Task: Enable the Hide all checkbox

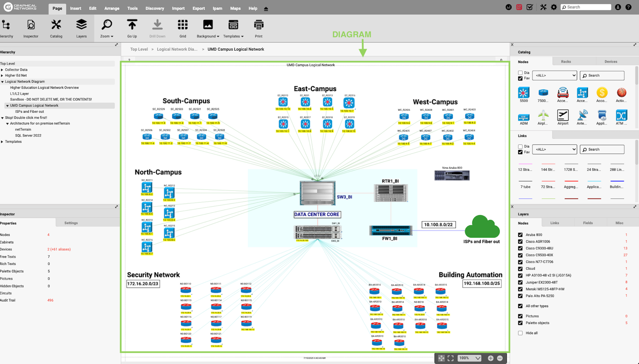Action: [520, 333]
